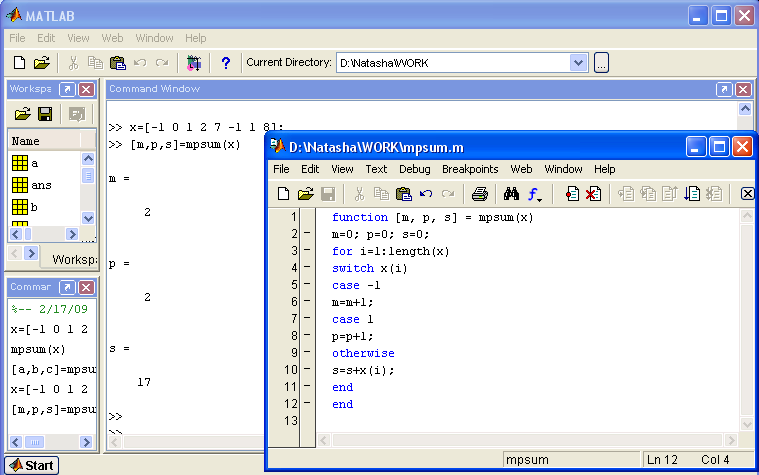Undock the Workspace panel
The image size is (759, 475).
[67, 90]
